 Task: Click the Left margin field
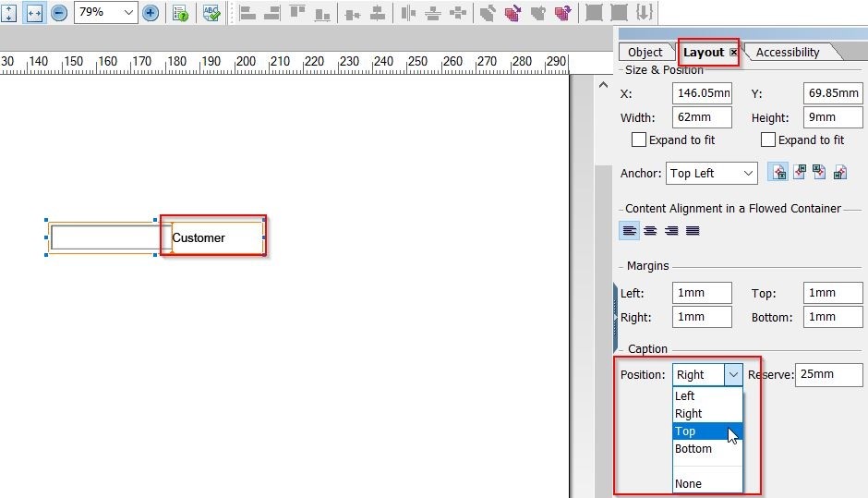coord(702,293)
